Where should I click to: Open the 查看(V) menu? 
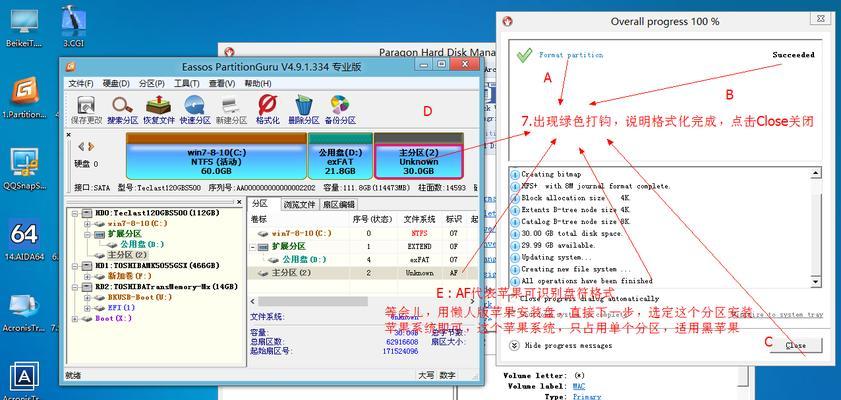pyautogui.click(x=222, y=84)
